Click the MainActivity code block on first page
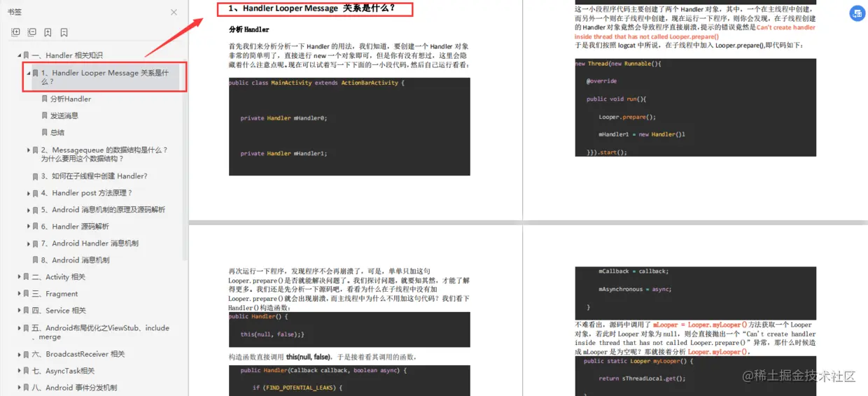Image resolution: width=868 pixels, height=396 pixels. coord(349,126)
